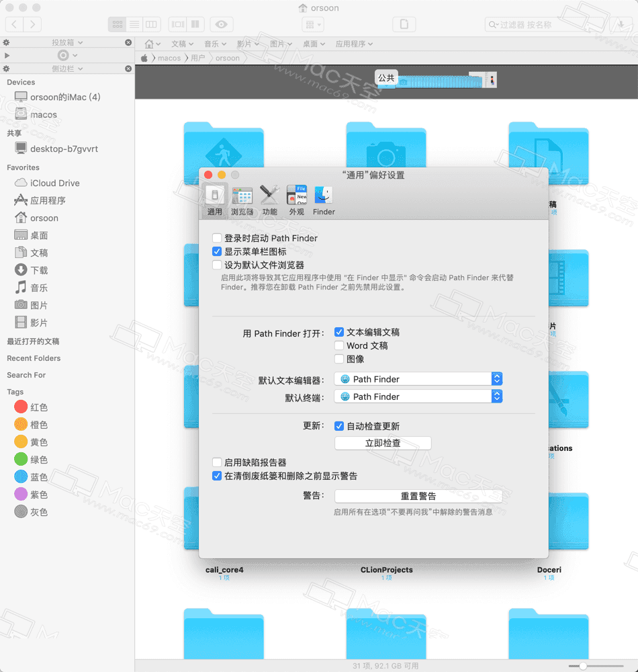This screenshot has height=672, width=638.
Task: Click macos in the path bar
Action: (x=169, y=58)
